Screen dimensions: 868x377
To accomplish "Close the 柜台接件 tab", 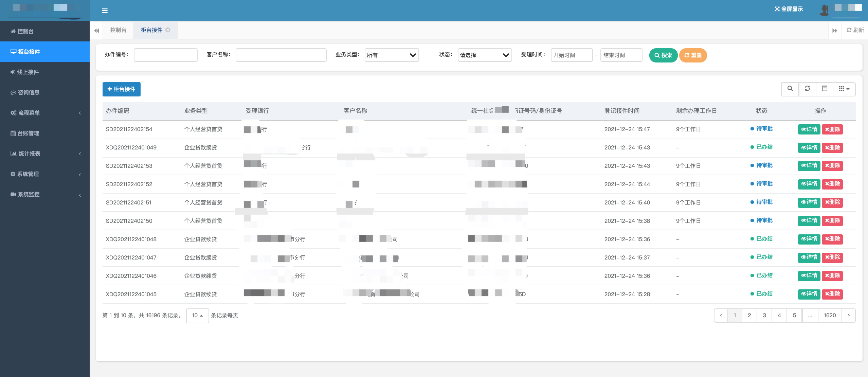I will (x=168, y=30).
